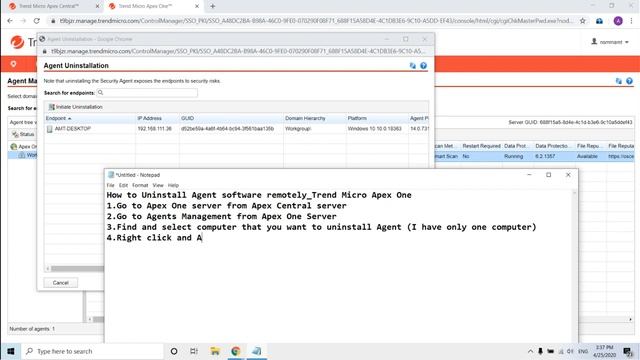Switch to Trend Micro Apex One tab
This screenshot has height=360, width=640.
click(146, 7)
